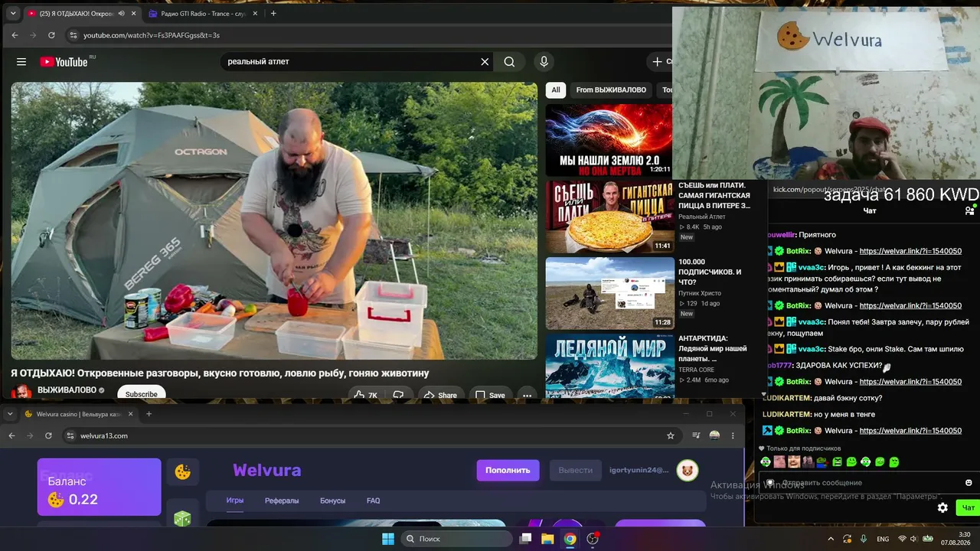This screenshot has width=980, height=551.
Task: Open a new tab in the Welvura window
Action: 149,414
